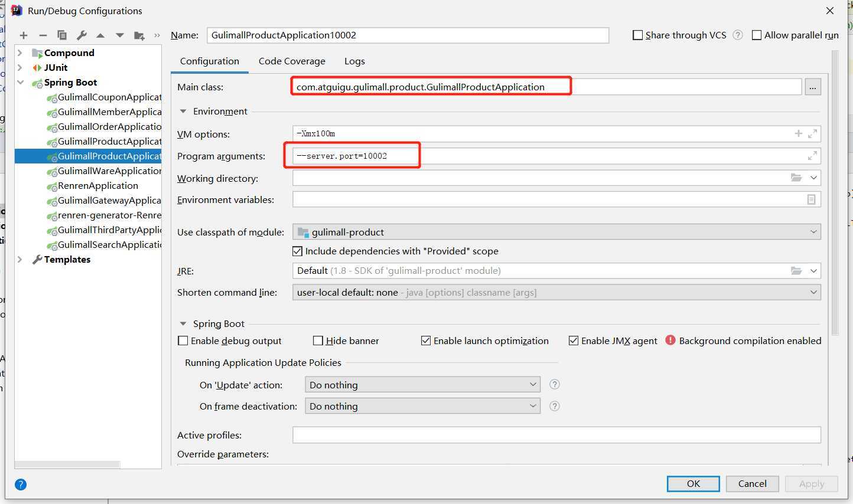Image resolution: width=853 pixels, height=504 pixels.
Task: Open the JRE dropdown arrow
Action: tap(813, 271)
